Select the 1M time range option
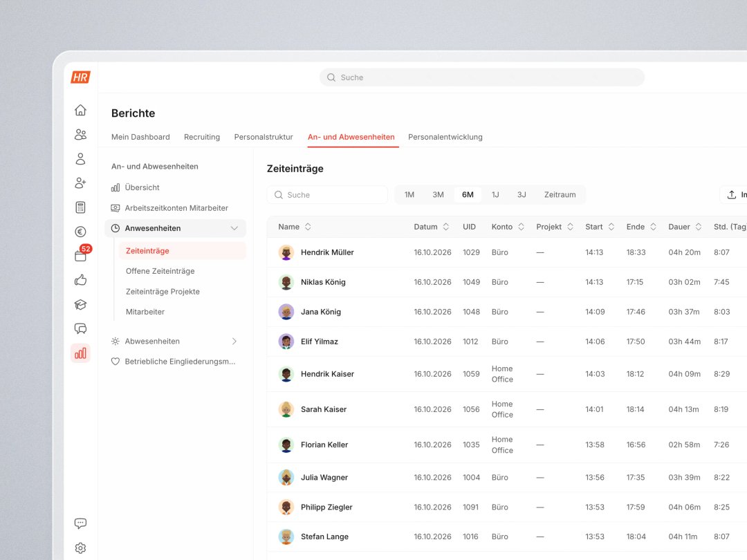Viewport: 747px width, 560px height. [409, 195]
